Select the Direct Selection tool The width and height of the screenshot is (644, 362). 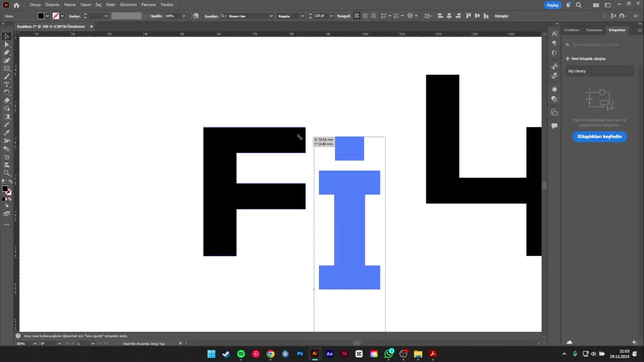point(7,44)
